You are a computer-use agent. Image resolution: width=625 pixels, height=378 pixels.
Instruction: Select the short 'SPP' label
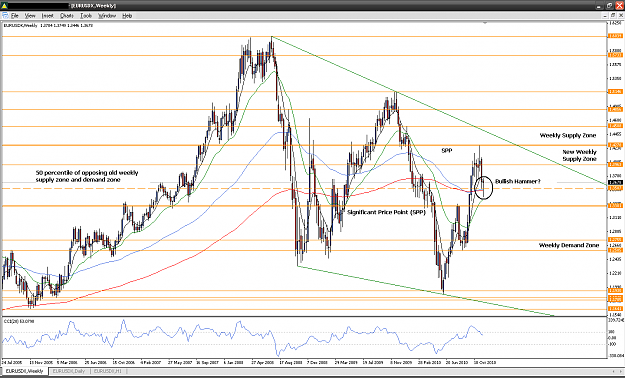click(447, 150)
